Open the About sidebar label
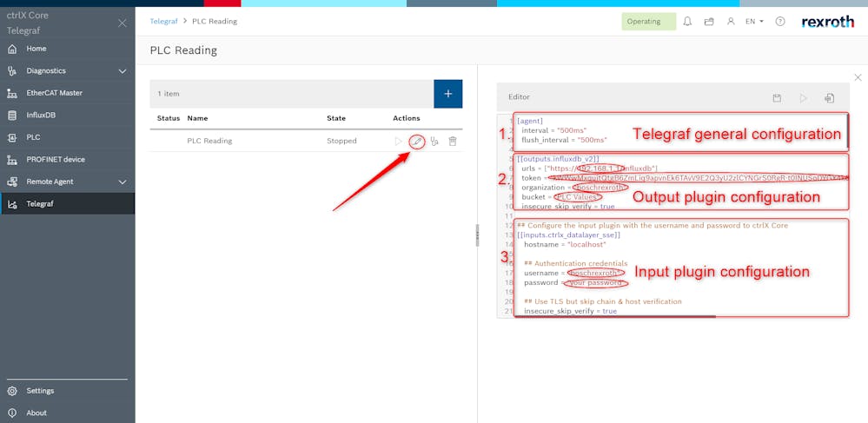 tap(36, 413)
